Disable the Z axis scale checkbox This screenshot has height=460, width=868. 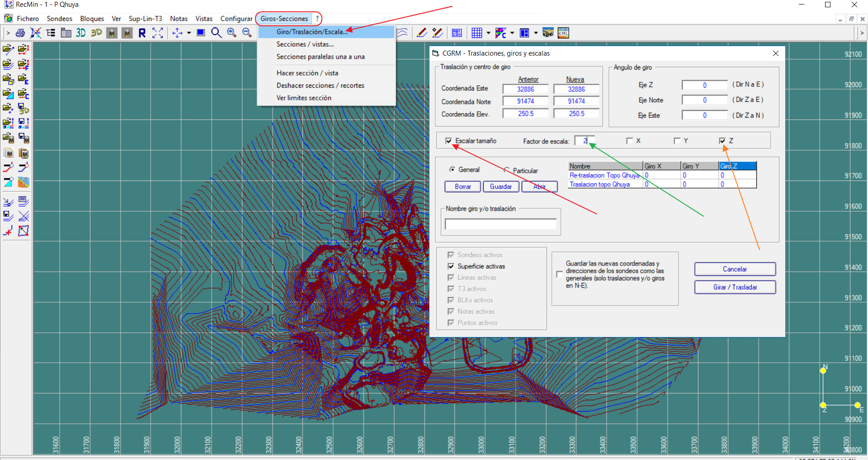pyautogui.click(x=722, y=141)
